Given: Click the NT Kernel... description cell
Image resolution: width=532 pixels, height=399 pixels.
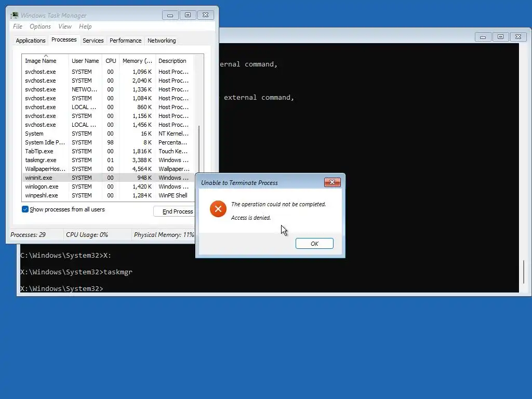Looking at the screenshot, I should (x=174, y=134).
